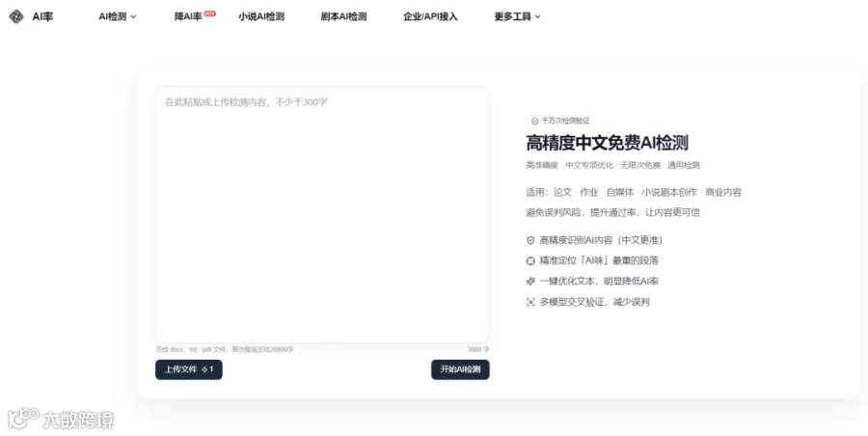
Task: Click inside the detection content text area
Action: [x=322, y=214]
